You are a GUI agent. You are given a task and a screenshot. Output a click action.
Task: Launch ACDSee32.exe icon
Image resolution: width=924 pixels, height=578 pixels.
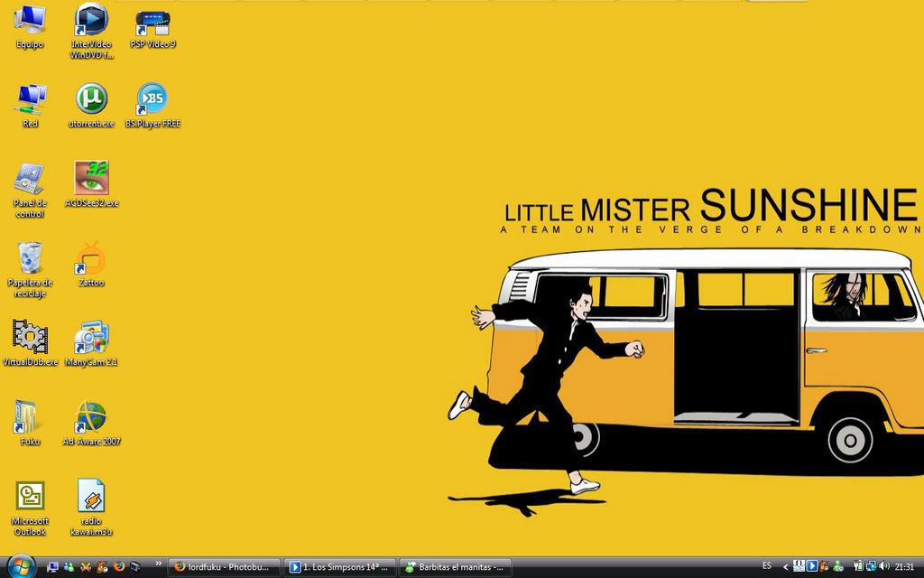91,184
